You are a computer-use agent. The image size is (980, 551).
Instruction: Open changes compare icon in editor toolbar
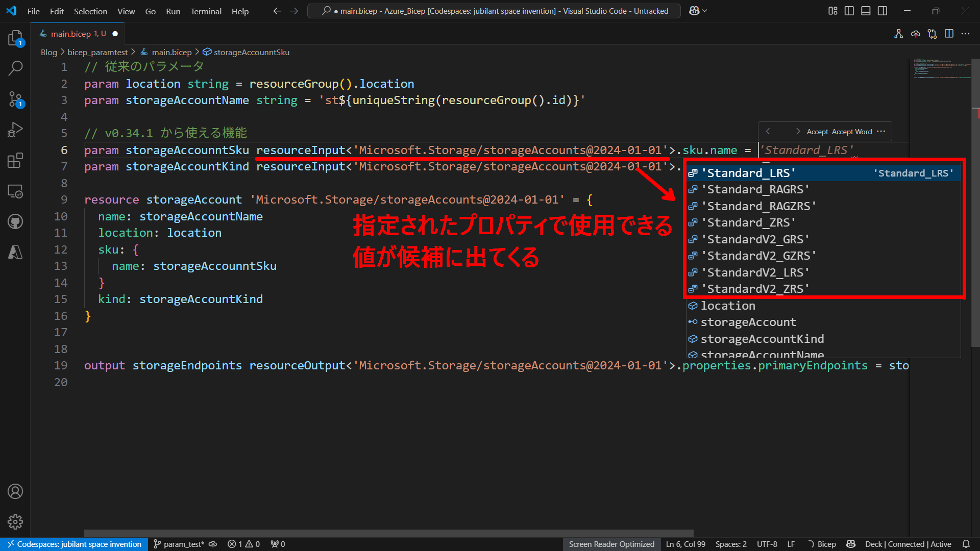[x=933, y=34]
